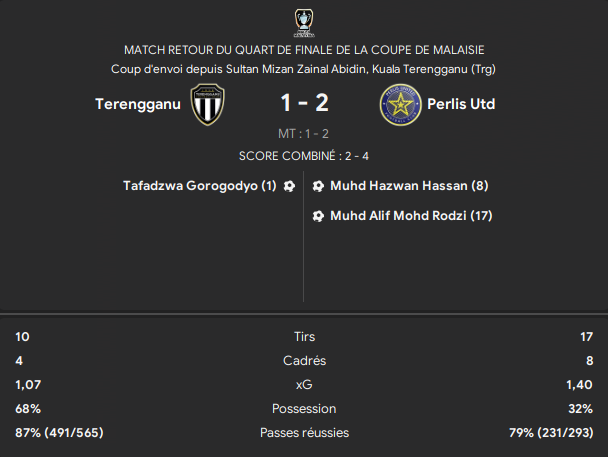
Task: Click the Sultan Mizan Zainal Abidin stadium line
Action: (x=303, y=69)
